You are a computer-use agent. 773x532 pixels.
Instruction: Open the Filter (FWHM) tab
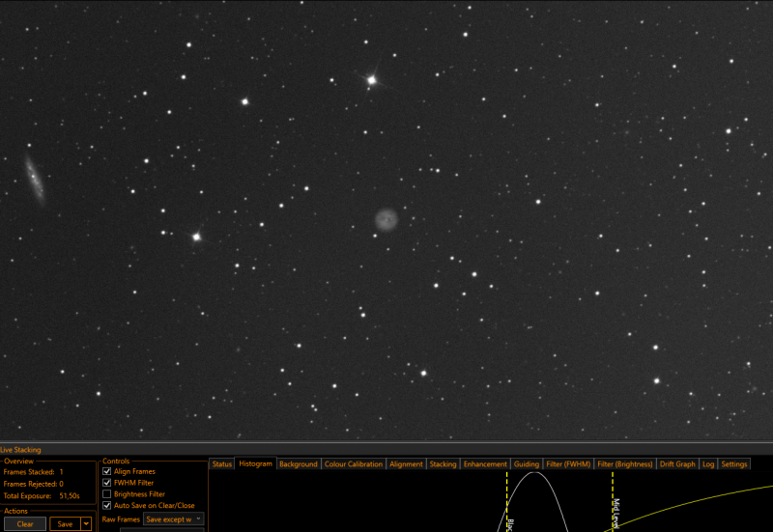[568, 464]
